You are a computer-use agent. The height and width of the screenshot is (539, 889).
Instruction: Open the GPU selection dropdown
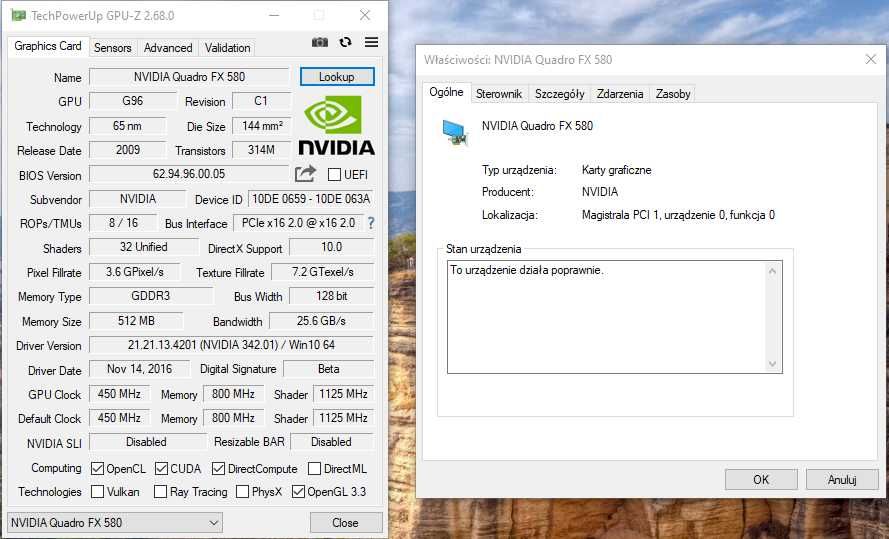(x=115, y=523)
